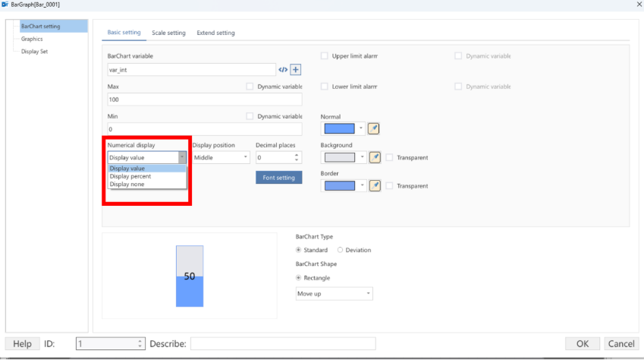Toggle Dynamic variable for Lower limit alarm
The width and height of the screenshot is (644, 360).
(x=458, y=87)
